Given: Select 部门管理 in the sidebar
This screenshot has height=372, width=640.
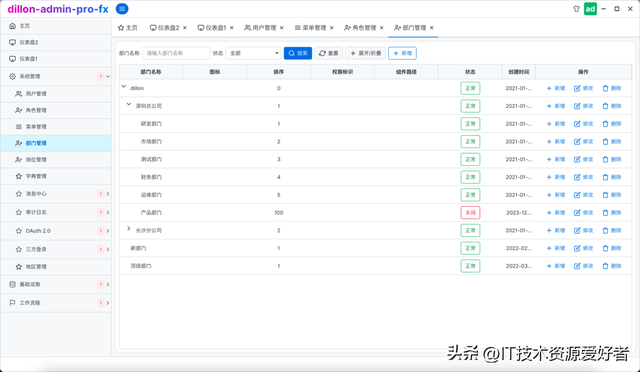Looking at the screenshot, I should 56,143.
